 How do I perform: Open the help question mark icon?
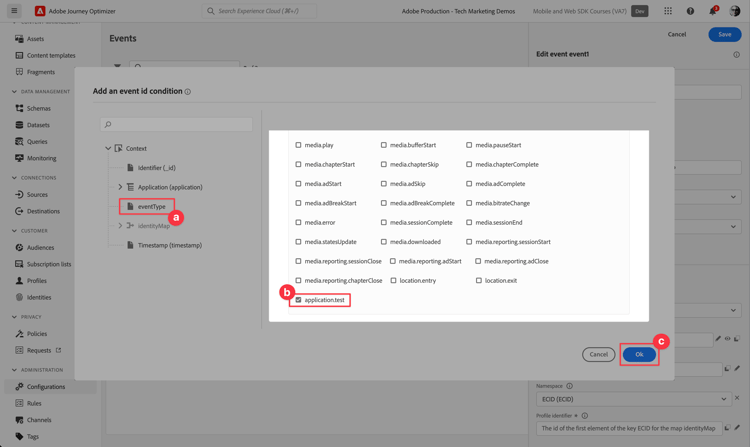690,11
